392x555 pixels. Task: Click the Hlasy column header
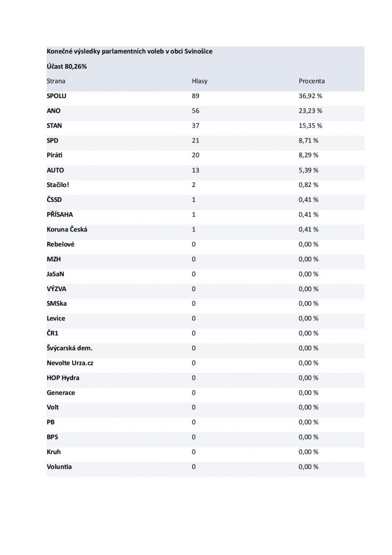[x=200, y=81]
